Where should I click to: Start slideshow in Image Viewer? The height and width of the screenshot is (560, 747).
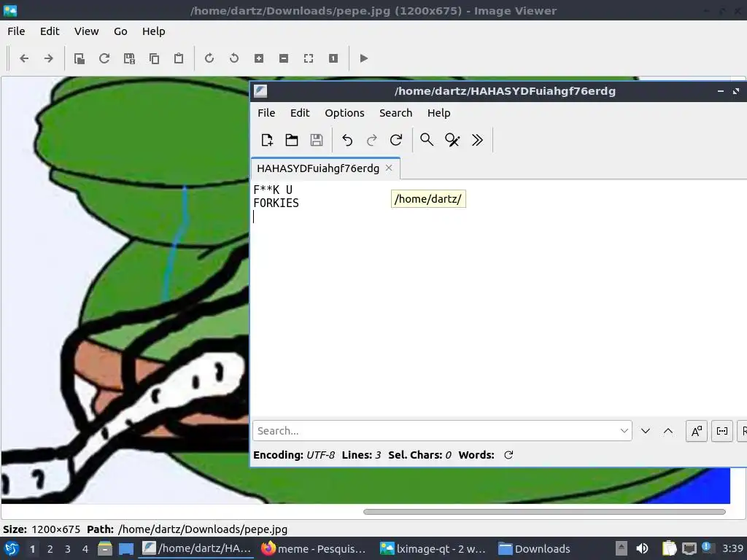[x=363, y=58]
